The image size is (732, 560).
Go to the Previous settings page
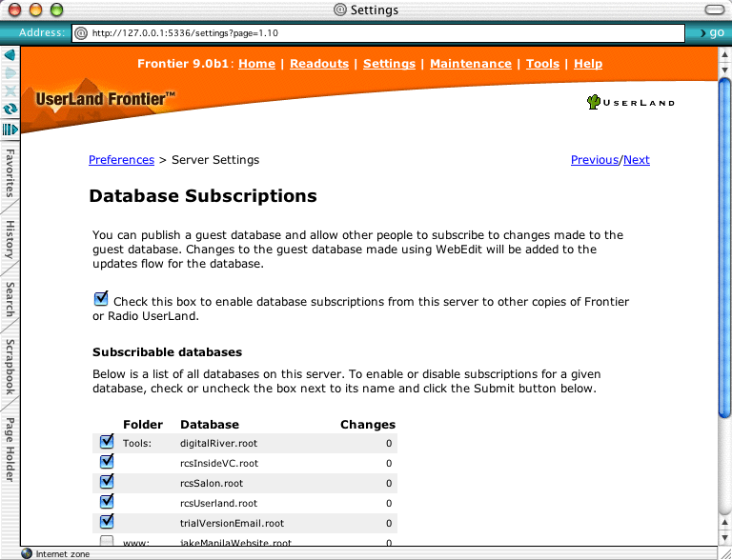(x=595, y=160)
